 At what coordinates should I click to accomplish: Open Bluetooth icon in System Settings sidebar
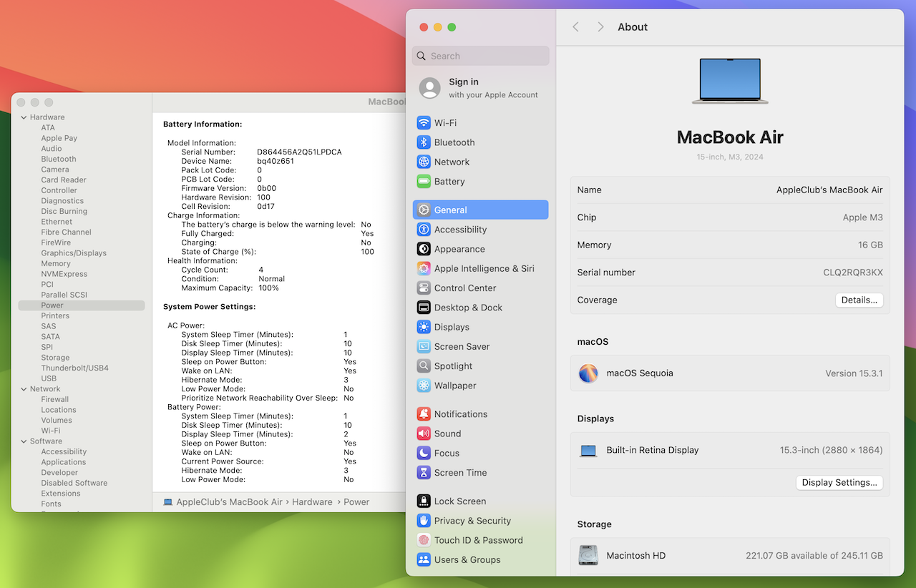(x=424, y=142)
